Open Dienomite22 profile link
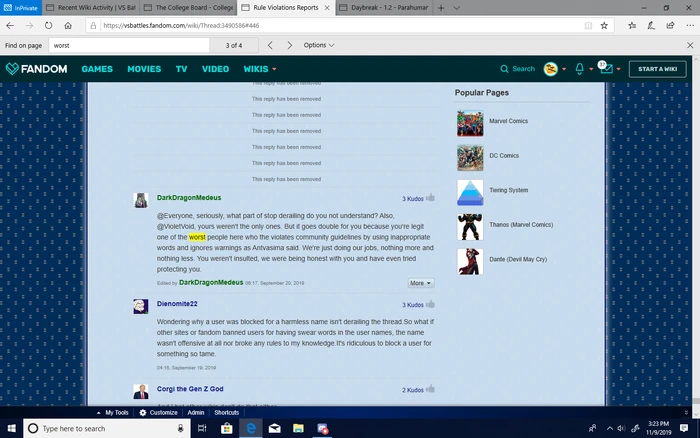The width and height of the screenshot is (700, 438). tap(177, 304)
